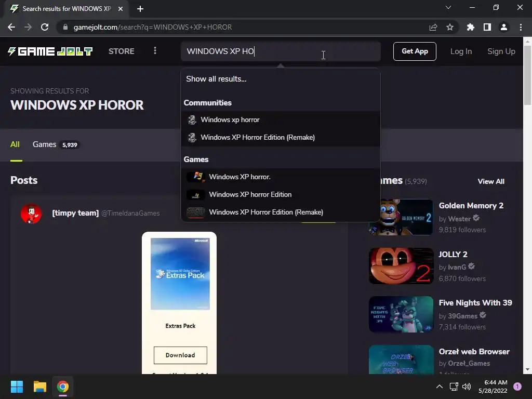This screenshot has height=399, width=532.
Task: Open the IvanG developer link
Action: (x=457, y=268)
